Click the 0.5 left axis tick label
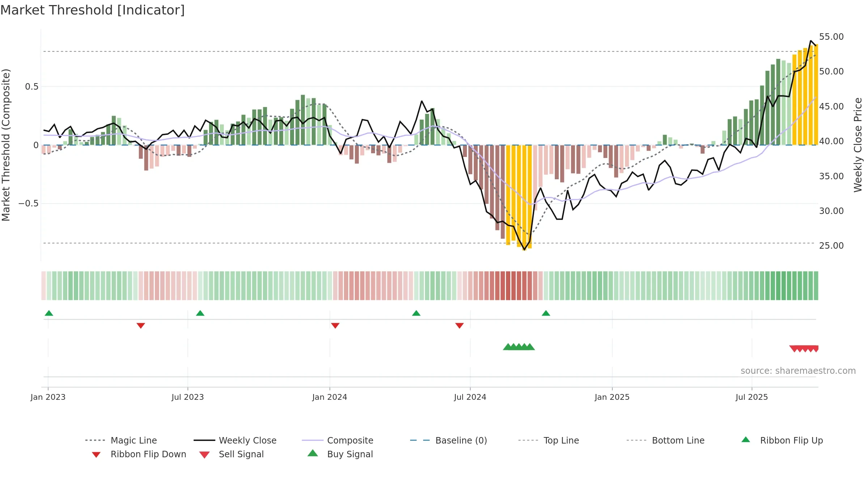 [x=31, y=87]
